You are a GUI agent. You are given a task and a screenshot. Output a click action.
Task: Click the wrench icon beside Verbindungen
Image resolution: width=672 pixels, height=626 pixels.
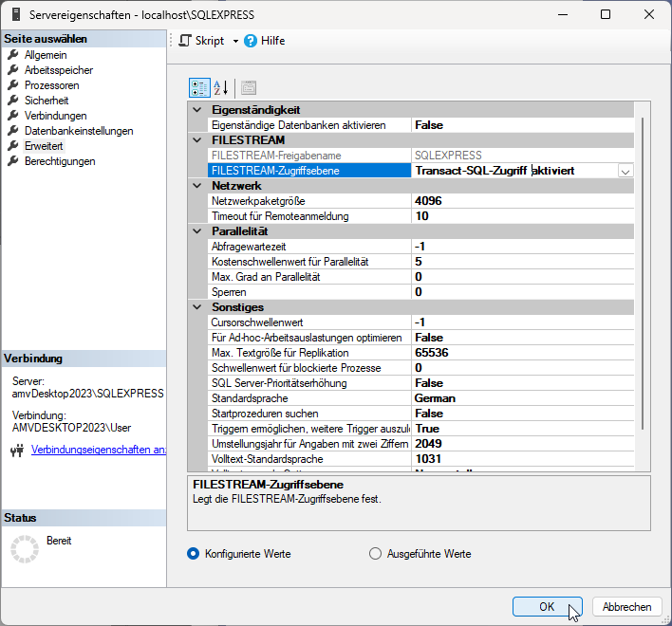click(x=13, y=116)
